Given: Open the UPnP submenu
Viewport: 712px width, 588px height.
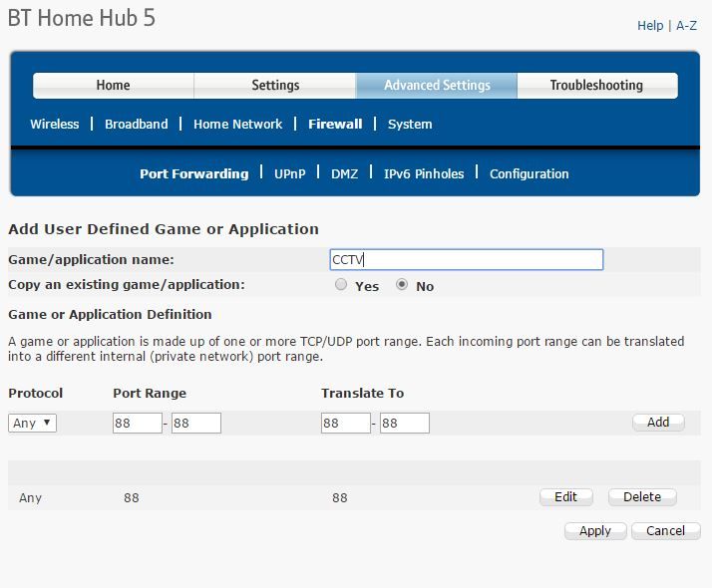Looking at the screenshot, I should coord(290,173).
